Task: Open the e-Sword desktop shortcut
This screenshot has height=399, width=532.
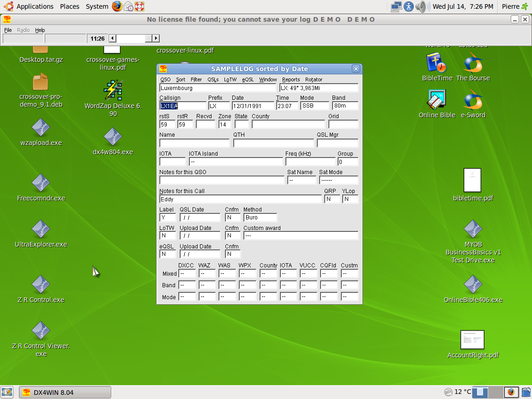Action: (x=473, y=101)
